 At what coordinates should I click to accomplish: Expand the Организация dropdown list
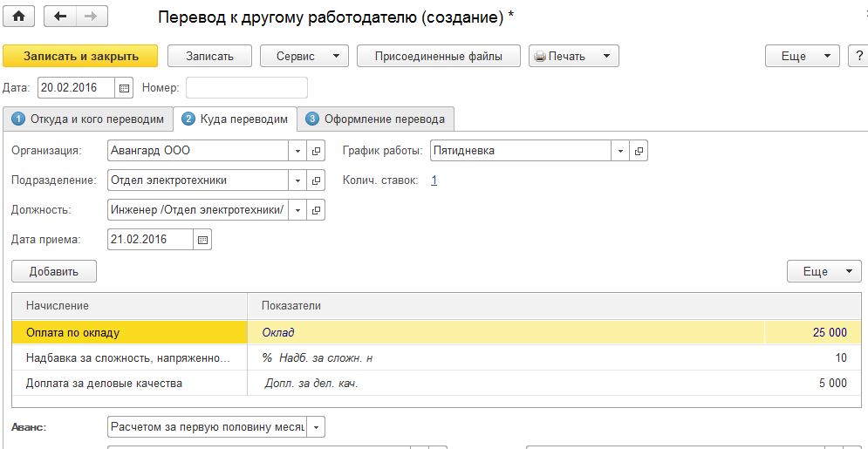click(x=298, y=151)
